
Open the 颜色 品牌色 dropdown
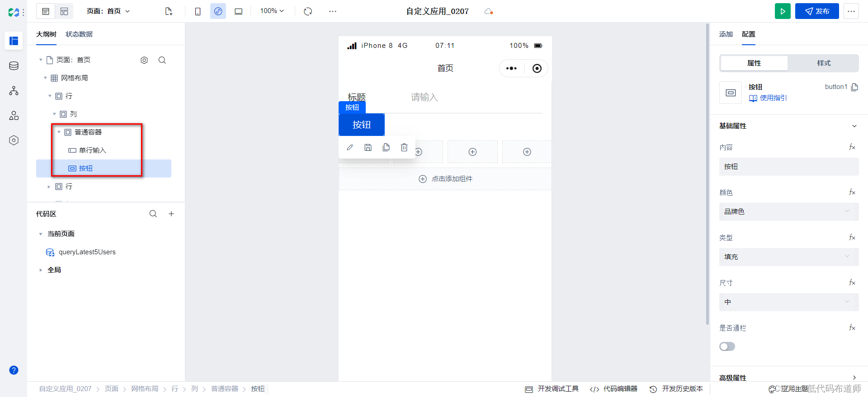[x=789, y=211]
